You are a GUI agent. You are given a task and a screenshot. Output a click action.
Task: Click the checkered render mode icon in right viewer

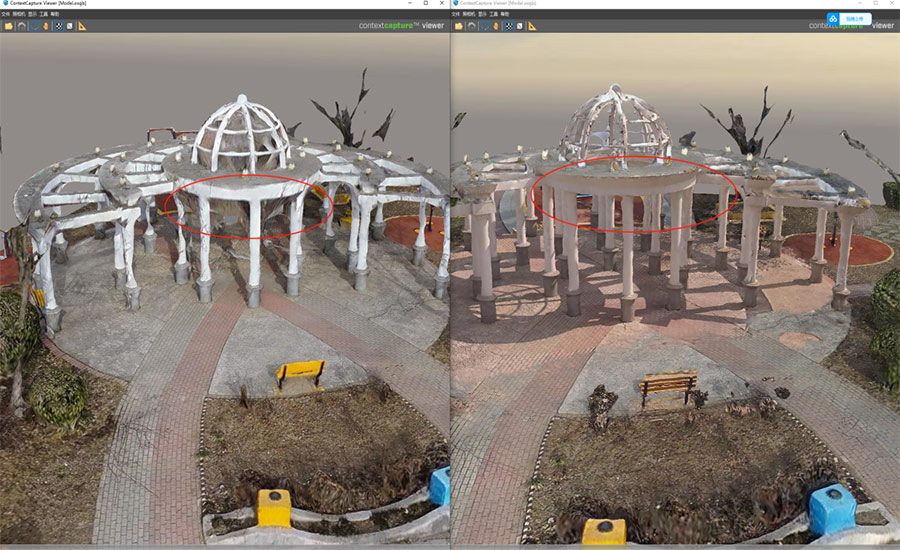point(509,26)
